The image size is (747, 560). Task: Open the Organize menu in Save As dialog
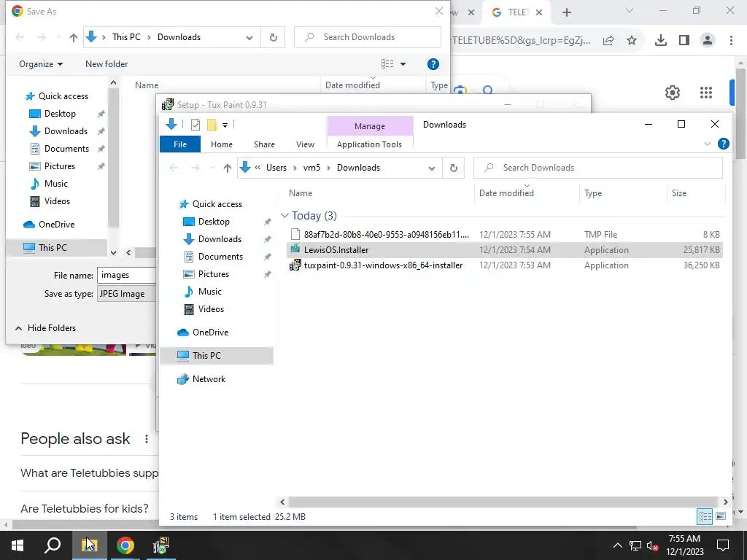pyautogui.click(x=41, y=64)
